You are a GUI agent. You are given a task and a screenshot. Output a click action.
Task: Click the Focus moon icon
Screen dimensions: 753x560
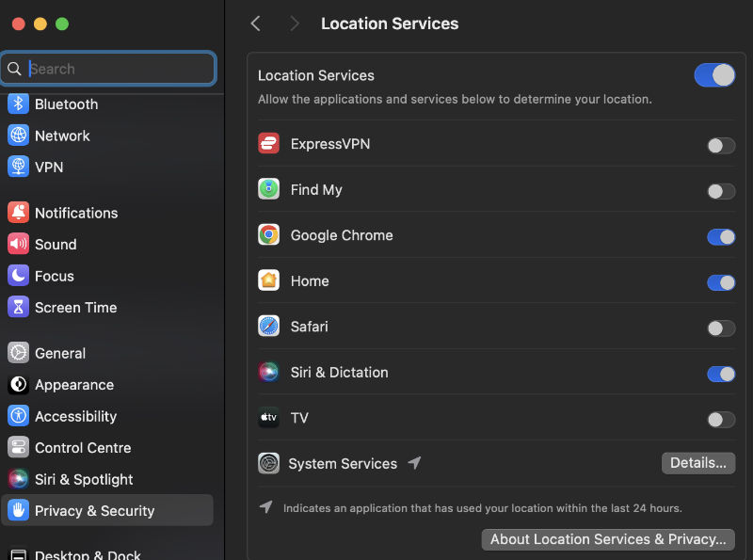point(18,275)
